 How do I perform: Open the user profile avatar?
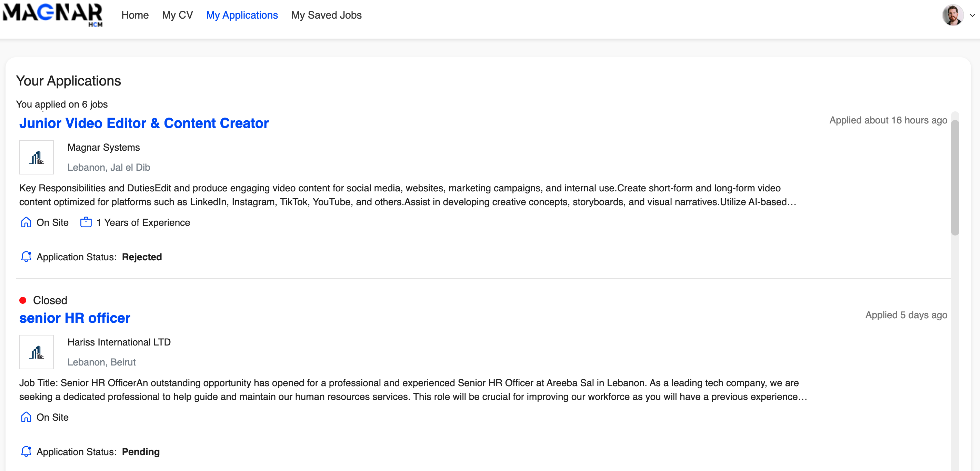click(x=953, y=15)
